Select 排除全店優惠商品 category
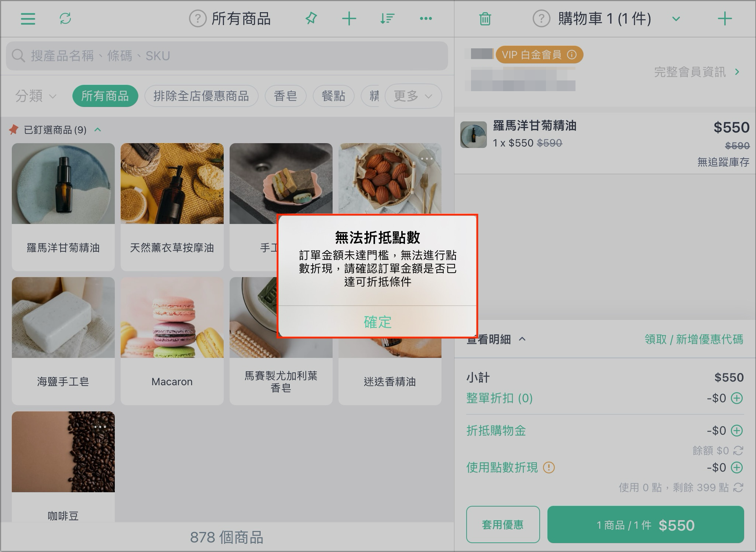 (x=201, y=96)
